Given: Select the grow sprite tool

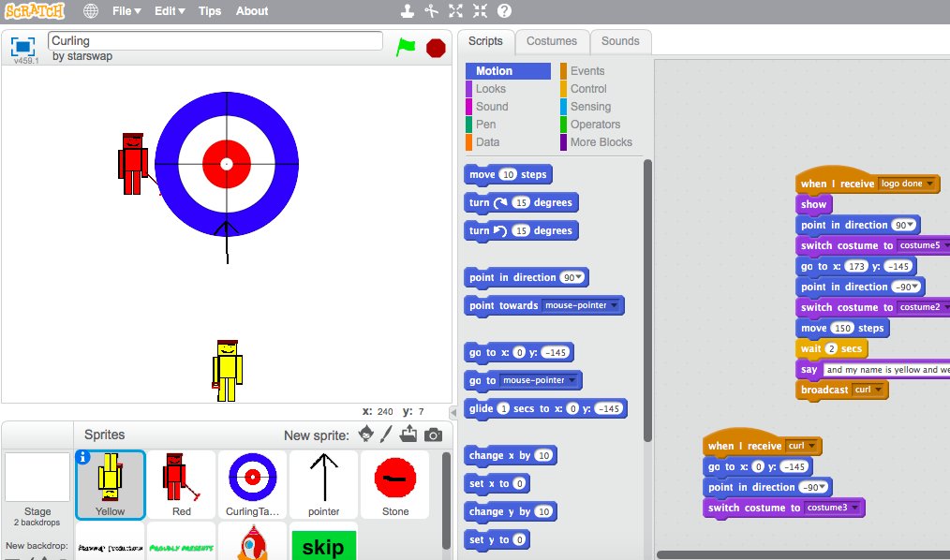Looking at the screenshot, I should click(x=456, y=10).
